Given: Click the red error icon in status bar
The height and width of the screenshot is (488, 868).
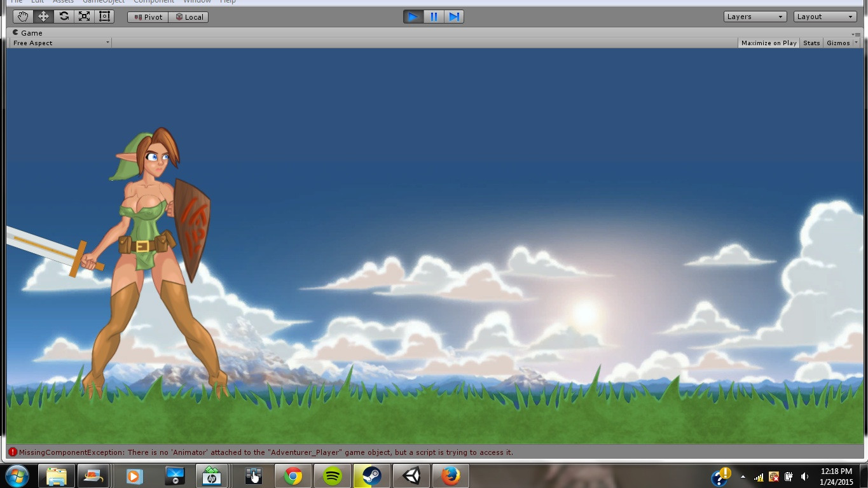Looking at the screenshot, I should coord(13,452).
